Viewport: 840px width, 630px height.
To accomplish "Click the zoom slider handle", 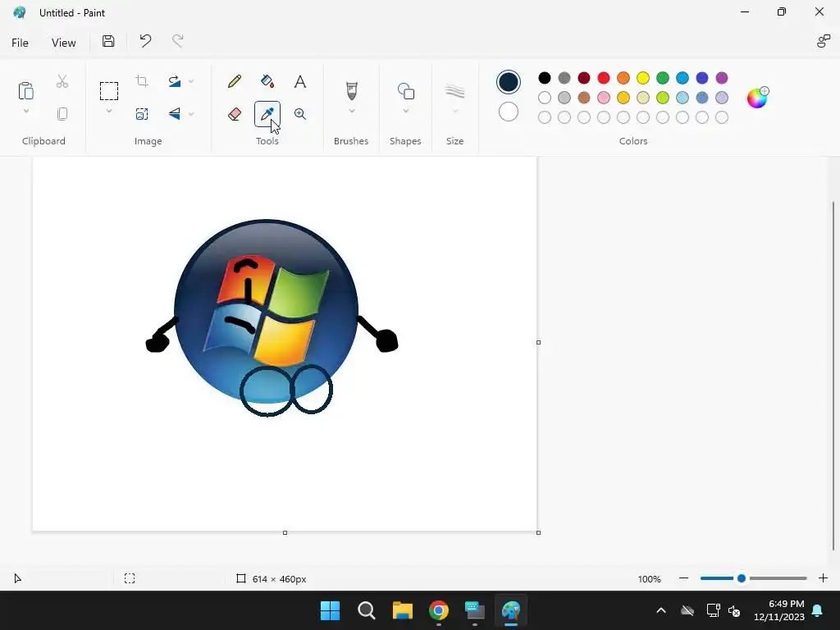I will [x=742, y=578].
